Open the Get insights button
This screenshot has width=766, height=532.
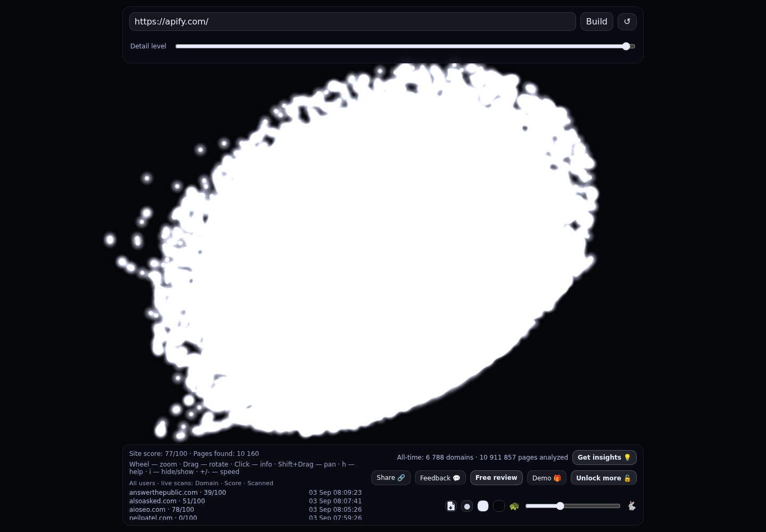(604, 458)
